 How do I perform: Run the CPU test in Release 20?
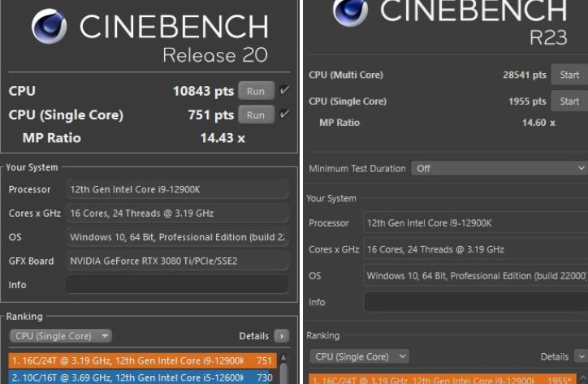(x=256, y=91)
